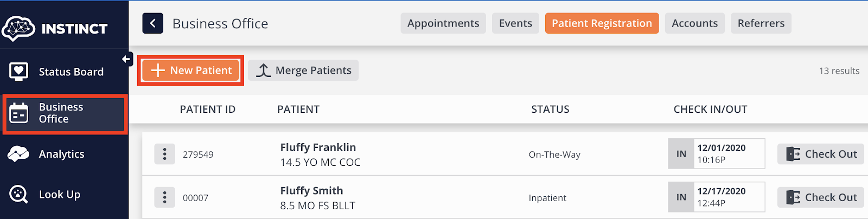Open the Business Office sidebar item
The width and height of the screenshot is (868, 219).
pyautogui.click(x=64, y=113)
